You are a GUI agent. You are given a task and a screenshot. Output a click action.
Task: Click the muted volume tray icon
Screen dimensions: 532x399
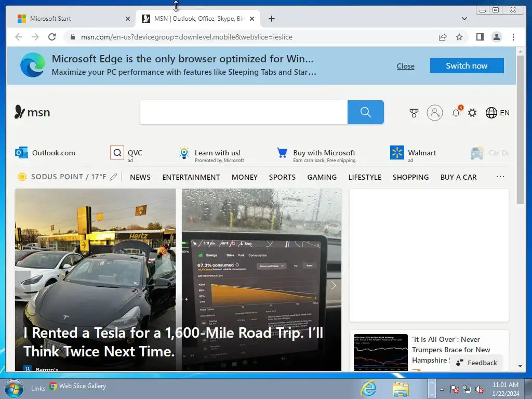(x=480, y=390)
